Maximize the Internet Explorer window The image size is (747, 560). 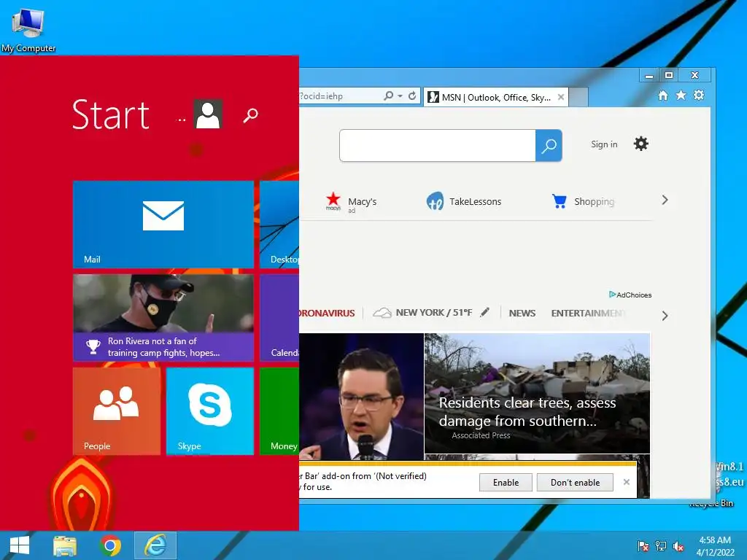pyautogui.click(x=669, y=75)
